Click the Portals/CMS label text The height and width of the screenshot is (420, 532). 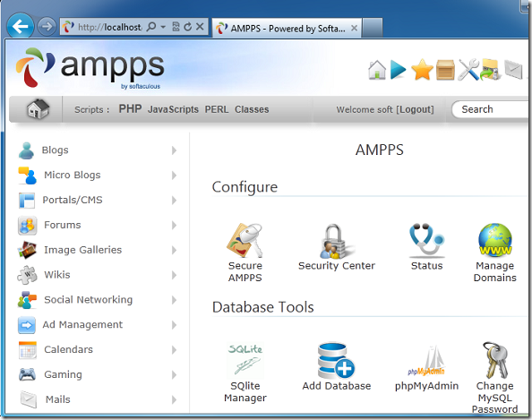click(x=73, y=201)
